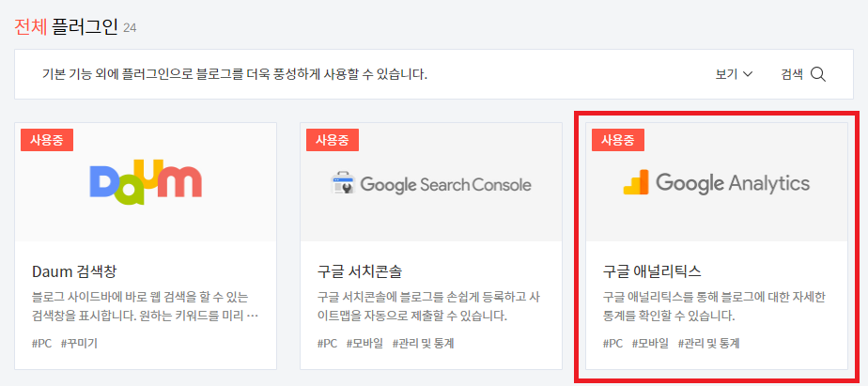The width and height of the screenshot is (868, 386).
Task: Click 사용중 badge on Daum card
Action: pos(47,140)
